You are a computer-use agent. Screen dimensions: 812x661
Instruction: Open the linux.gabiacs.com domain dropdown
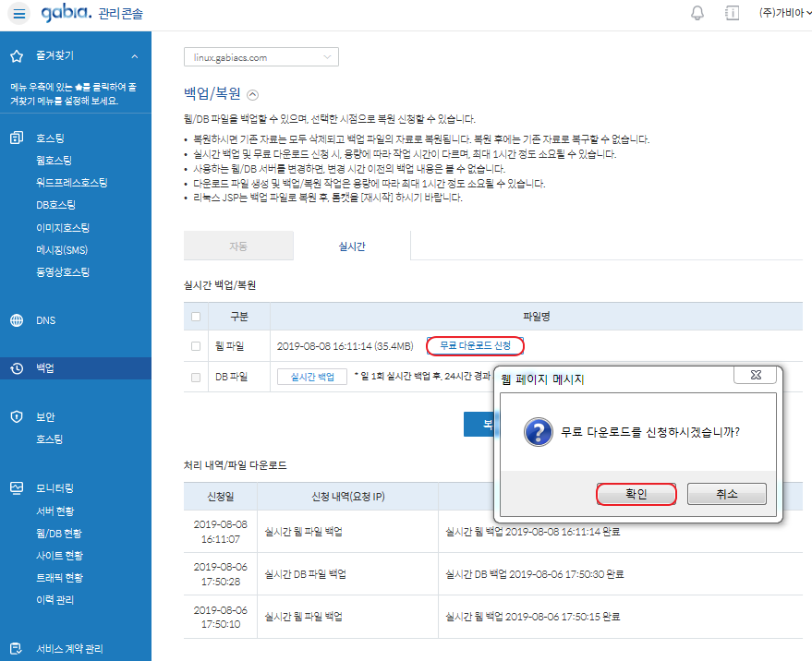[x=261, y=57]
